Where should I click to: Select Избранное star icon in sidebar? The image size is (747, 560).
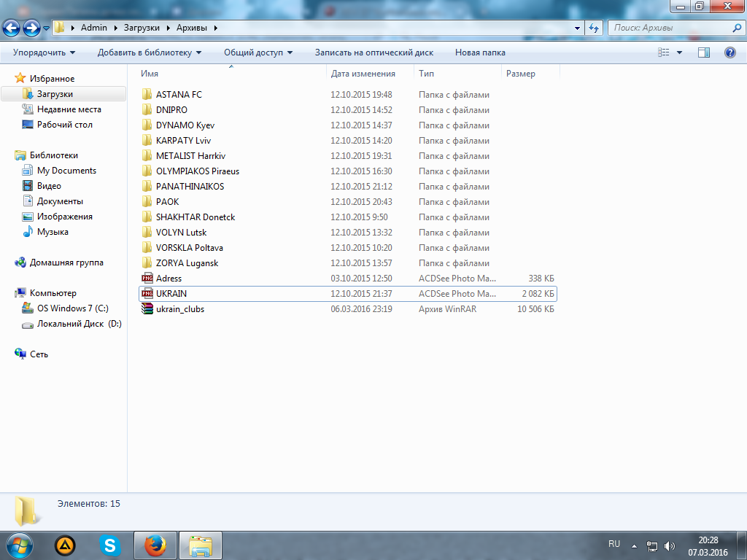point(20,78)
